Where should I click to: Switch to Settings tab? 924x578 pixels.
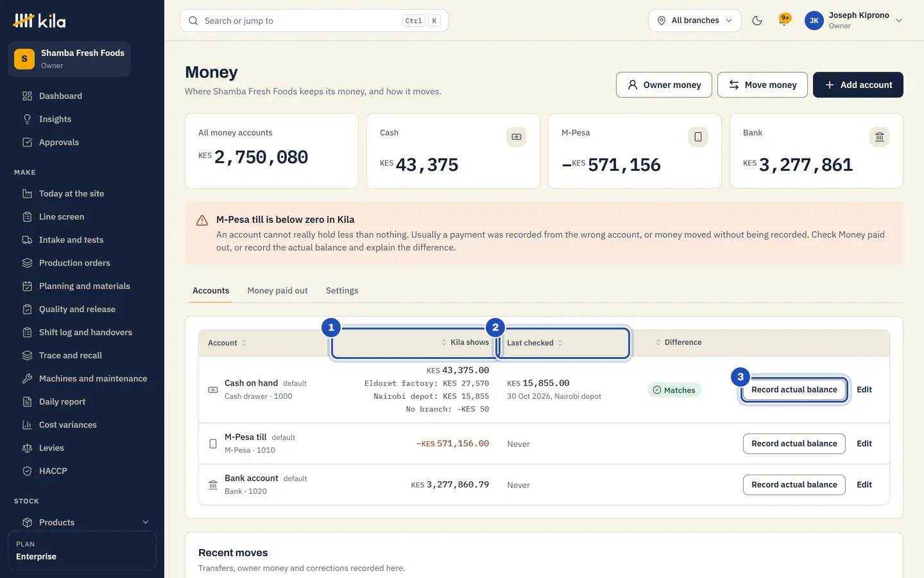tap(342, 290)
